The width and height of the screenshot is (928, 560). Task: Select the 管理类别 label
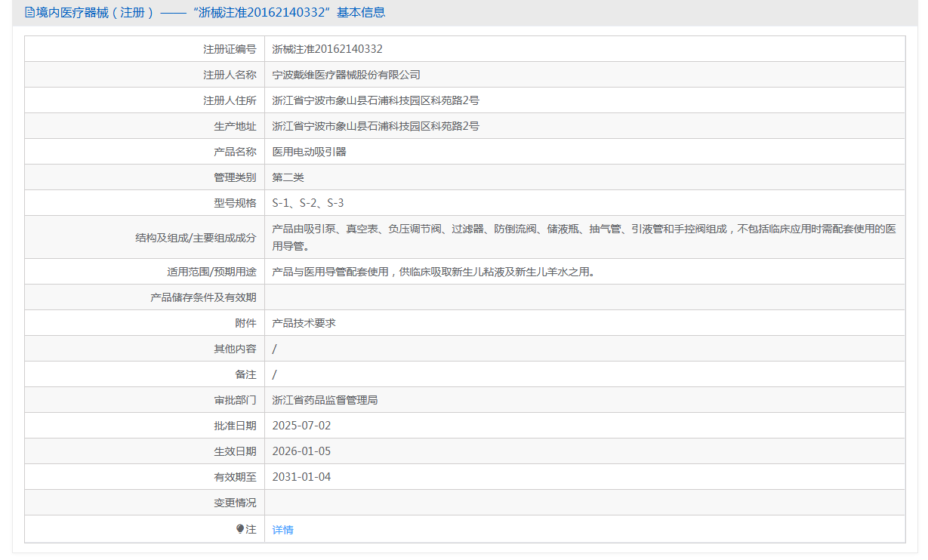click(235, 177)
